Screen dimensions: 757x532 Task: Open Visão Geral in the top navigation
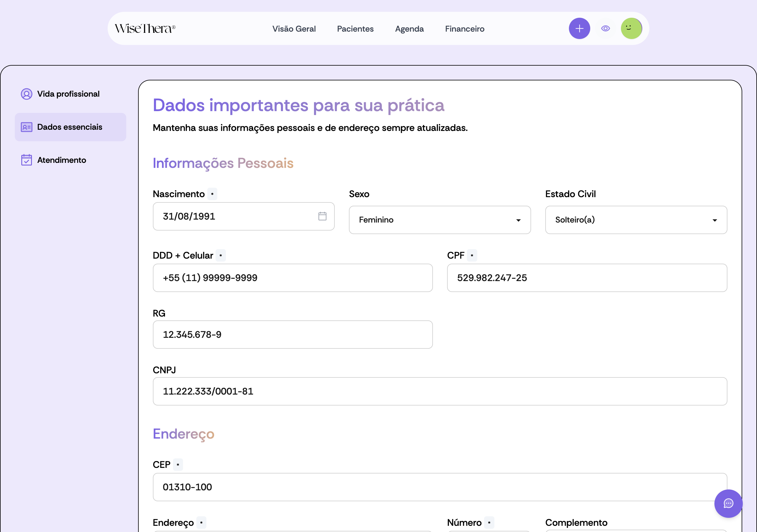[x=294, y=29]
